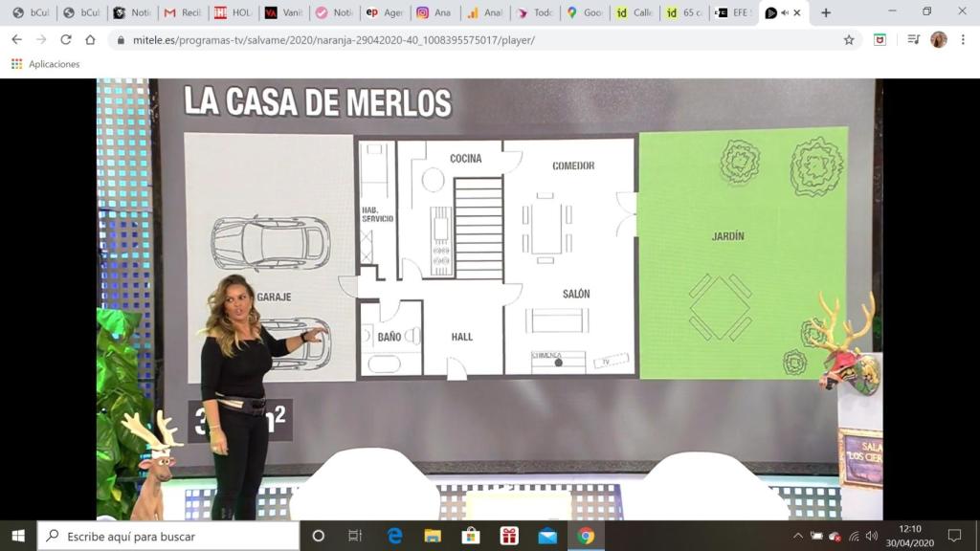Click the video player showing La Casa de Merlos
Screen dimensions: 980x551
click(489, 298)
